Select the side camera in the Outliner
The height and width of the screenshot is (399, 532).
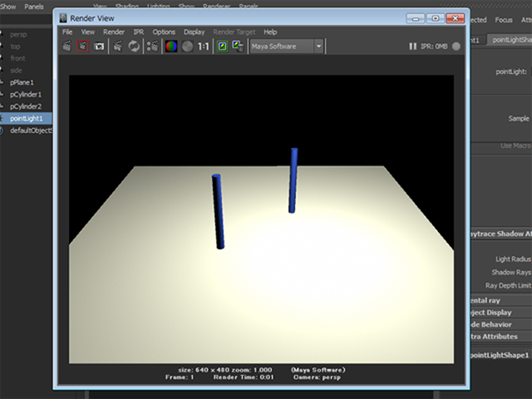pos(16,70)
